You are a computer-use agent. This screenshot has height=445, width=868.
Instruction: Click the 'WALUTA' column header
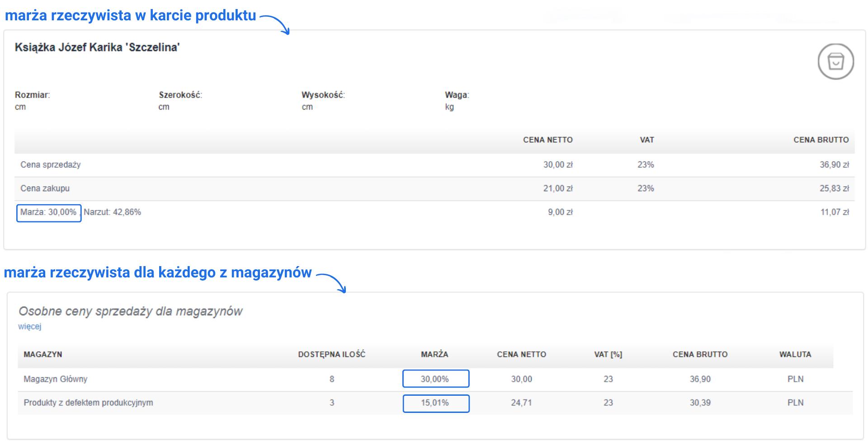coord(795,355)
